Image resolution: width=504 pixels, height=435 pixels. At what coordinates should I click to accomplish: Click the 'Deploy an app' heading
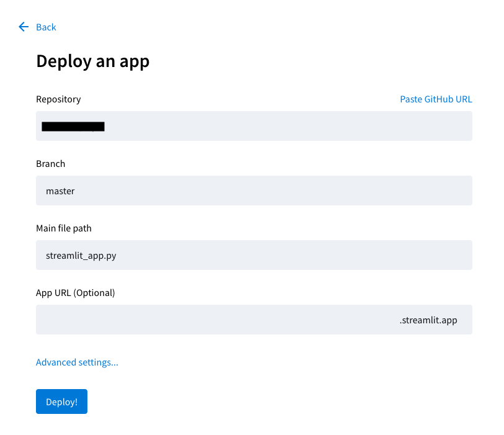[93, 61]
